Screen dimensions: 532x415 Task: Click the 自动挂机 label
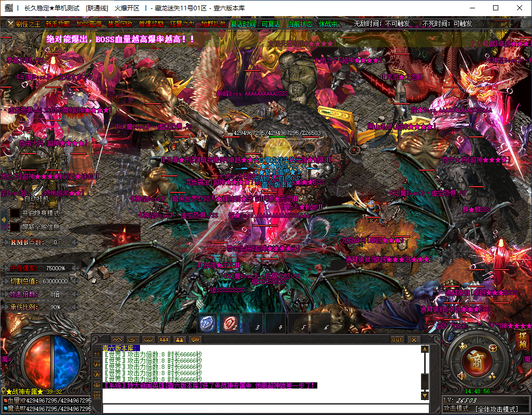click(x=36, y=199)
